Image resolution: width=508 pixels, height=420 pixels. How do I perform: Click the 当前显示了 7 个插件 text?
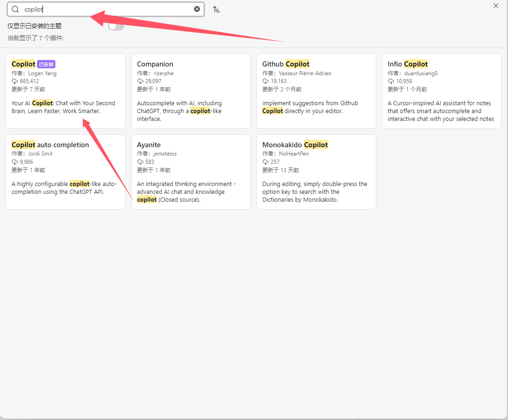[x=35, y=38]
